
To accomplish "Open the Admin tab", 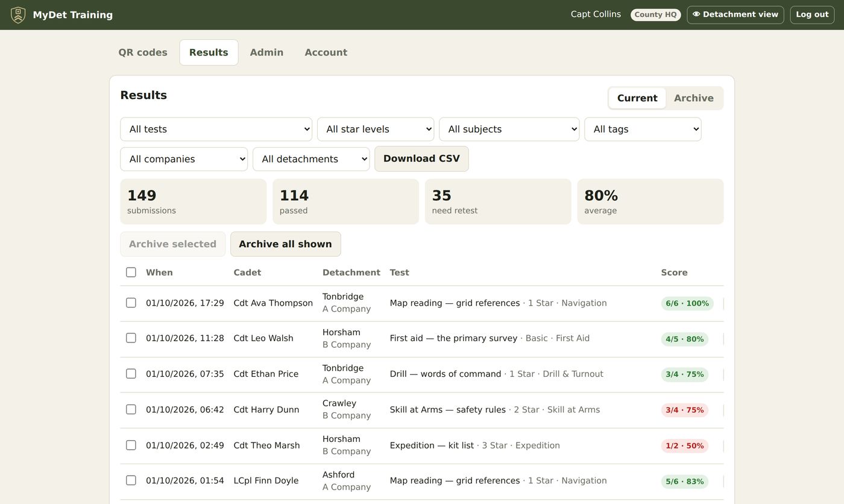I will pyautogui.click(x=266, y=52).
